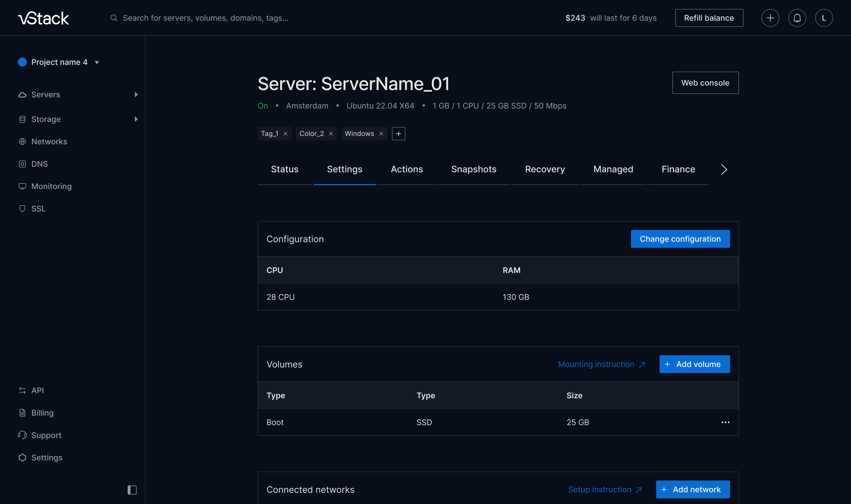
Task: Open the user avatar L menu
Action: [824, 18]
